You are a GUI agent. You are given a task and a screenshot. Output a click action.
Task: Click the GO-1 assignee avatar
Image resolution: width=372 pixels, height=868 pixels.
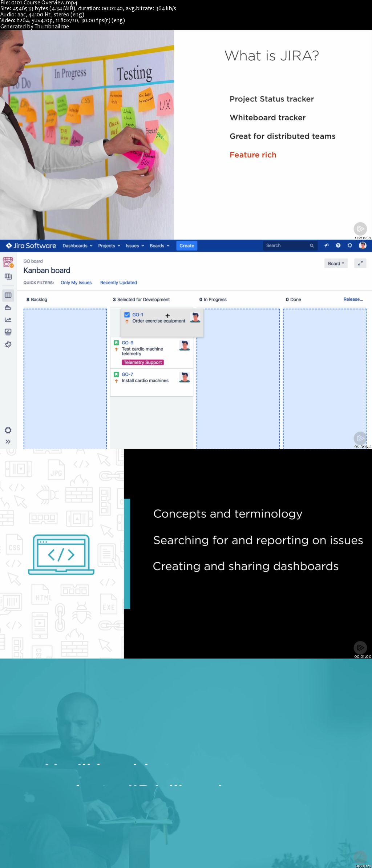(195, 317)
